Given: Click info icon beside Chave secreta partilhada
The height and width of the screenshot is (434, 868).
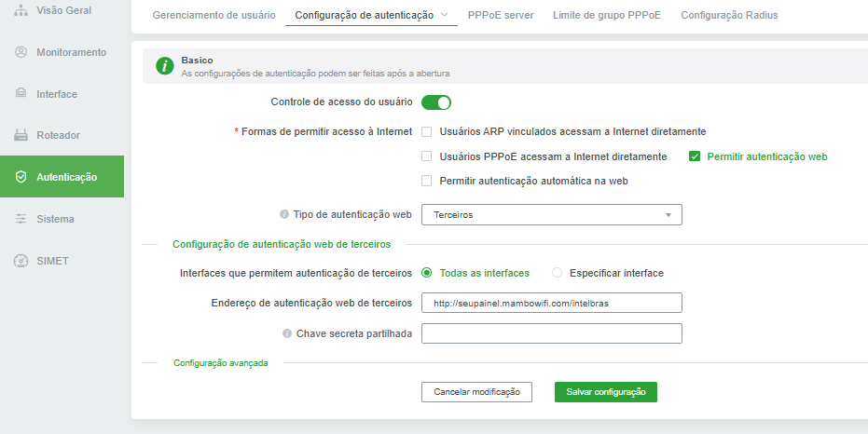Looking at the screenshot, I should [x=287, y=333].
